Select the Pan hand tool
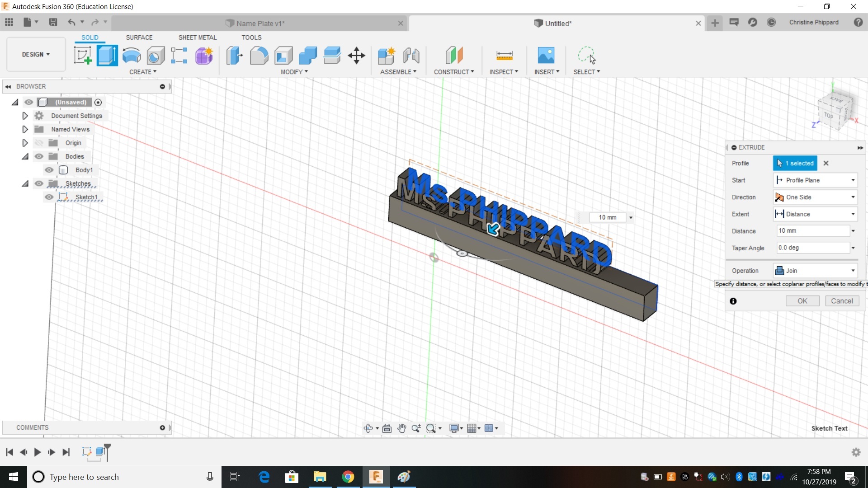 click(401, 428)
